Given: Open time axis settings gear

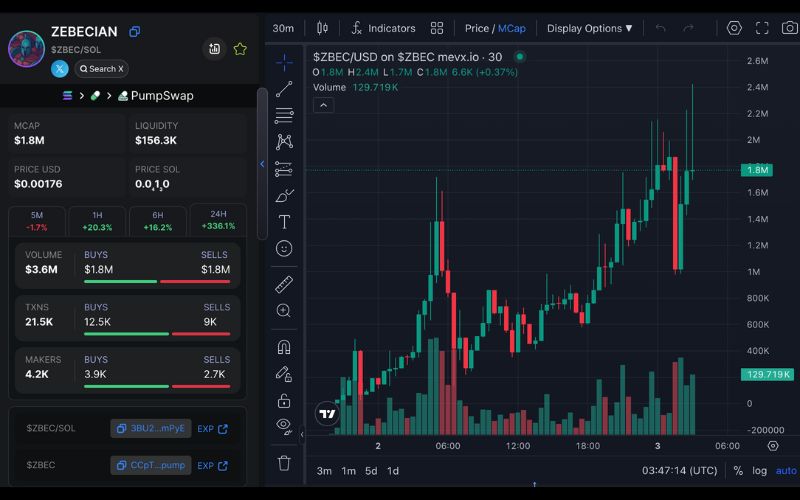Looking at the screenshot, I should point(773,446).
